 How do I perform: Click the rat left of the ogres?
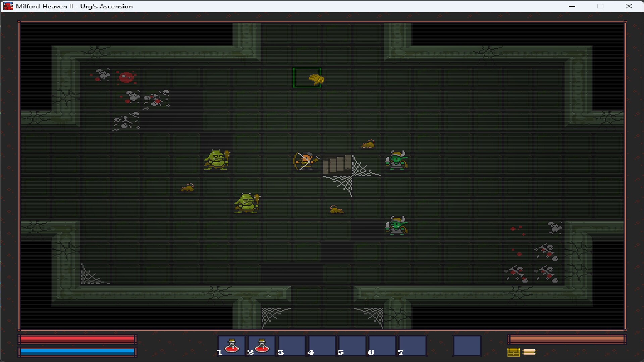point(187,188)
